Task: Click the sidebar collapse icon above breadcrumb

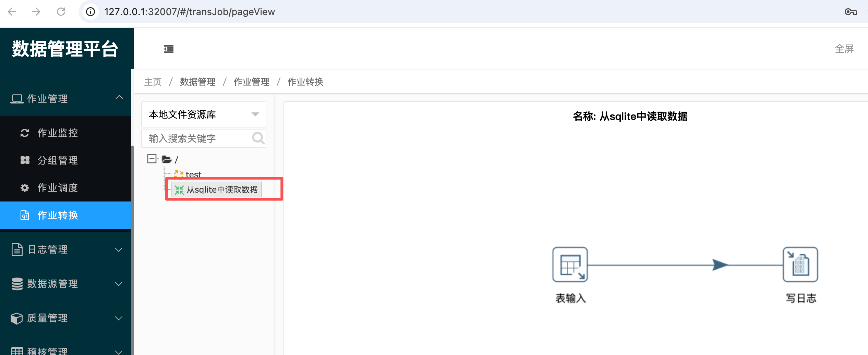Action: tap(168, 49)
